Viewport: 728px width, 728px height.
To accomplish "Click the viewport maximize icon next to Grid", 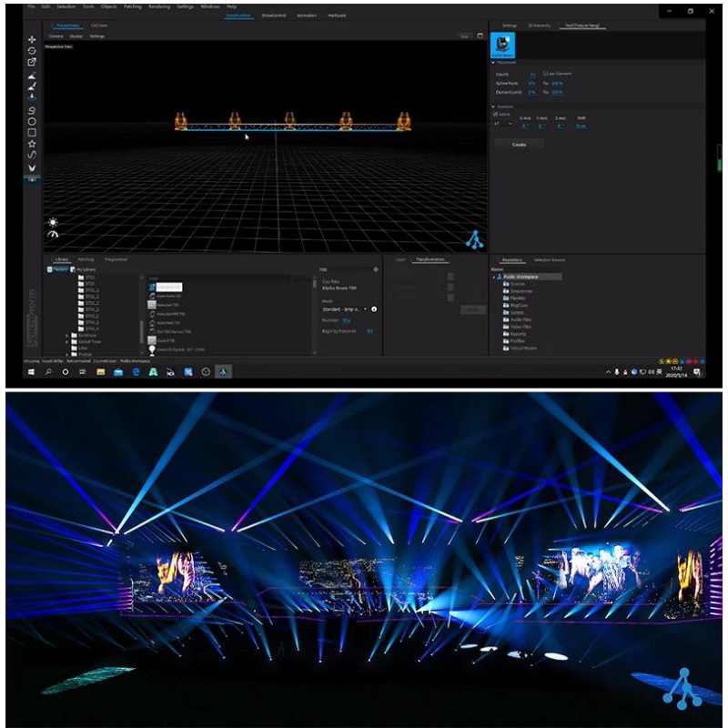I will point(480,35).
